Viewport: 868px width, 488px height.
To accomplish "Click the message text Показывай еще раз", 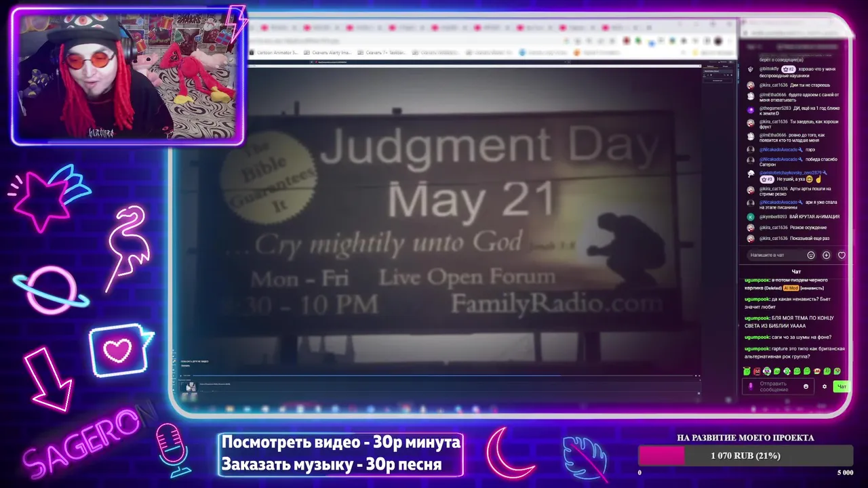I will 810,239.
